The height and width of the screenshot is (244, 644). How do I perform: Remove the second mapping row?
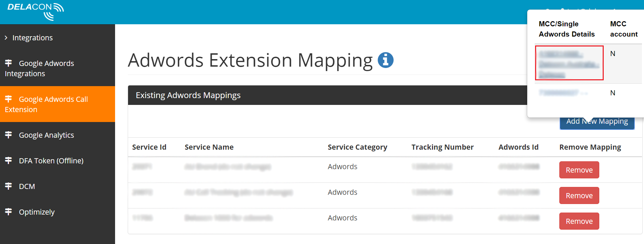pos(579,195)
